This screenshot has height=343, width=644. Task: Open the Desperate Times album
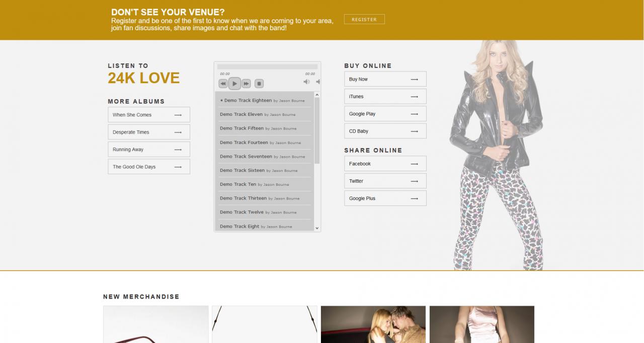pos(149,132)
